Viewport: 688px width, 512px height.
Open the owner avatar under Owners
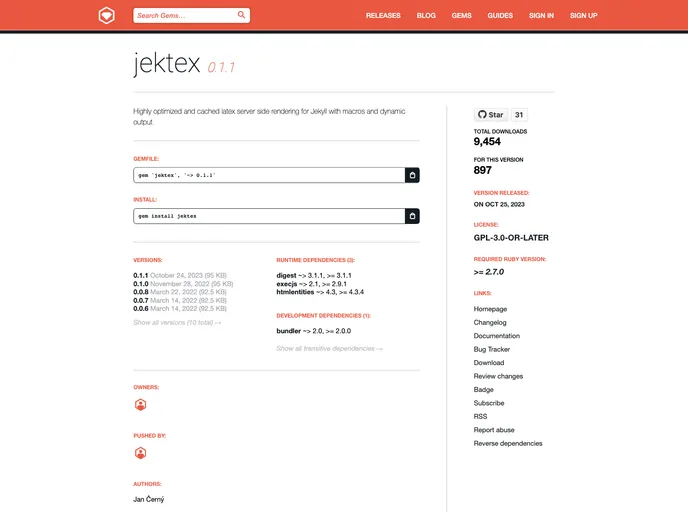tap(140, 405)
